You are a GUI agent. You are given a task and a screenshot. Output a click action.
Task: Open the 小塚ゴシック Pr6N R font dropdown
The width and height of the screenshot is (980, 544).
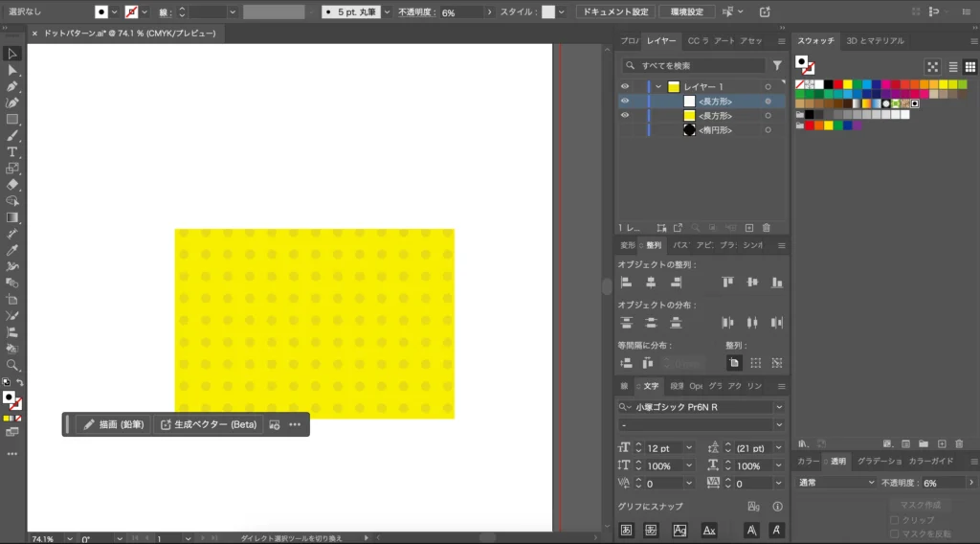click(779, 407)
